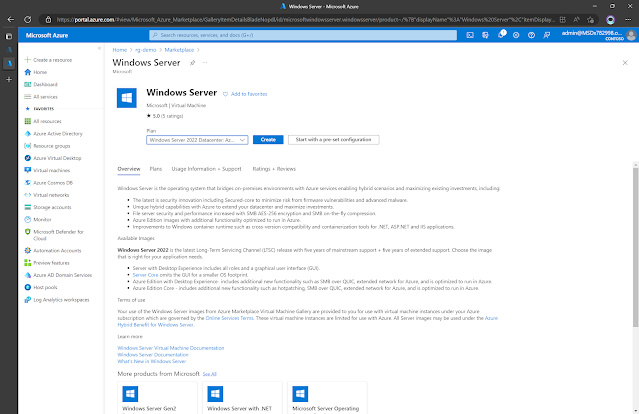
Task: Collapse the left navigation menu chevron
Action: coord(99,48)
